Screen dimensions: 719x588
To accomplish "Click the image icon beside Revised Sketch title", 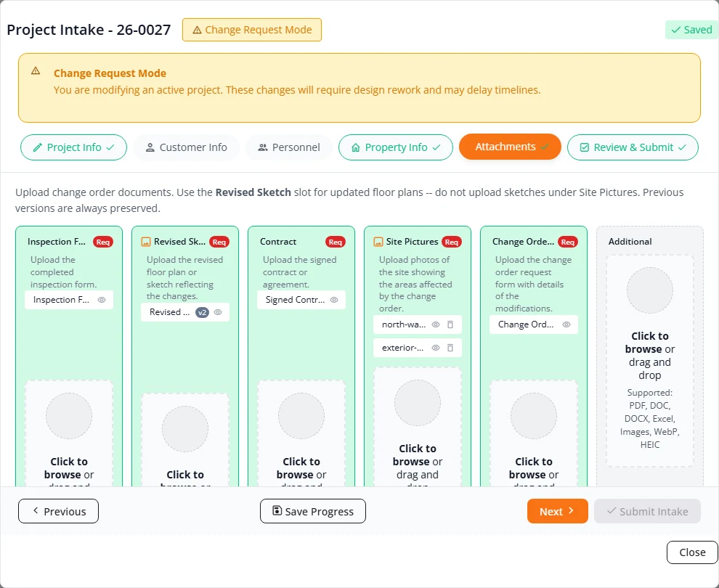I will click(146, 242).
